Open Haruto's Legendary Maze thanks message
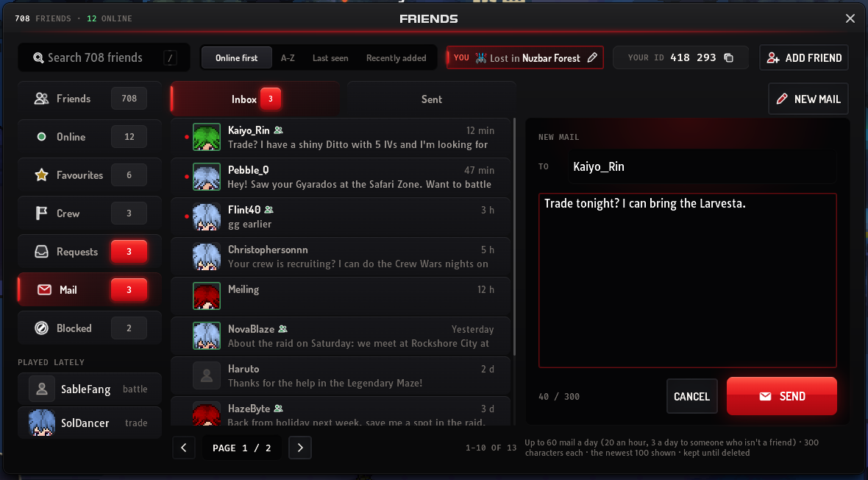The image size is (868, 480). tap(341, 376)
